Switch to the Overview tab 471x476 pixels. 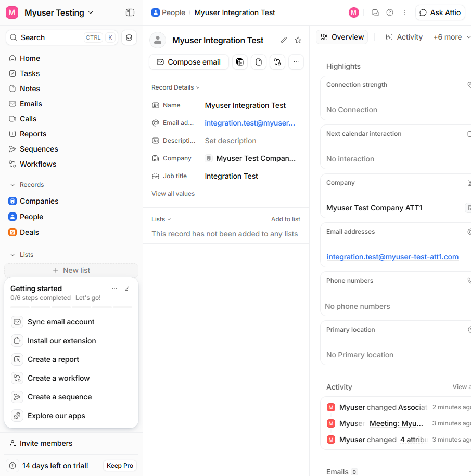[x=342, y=37]
